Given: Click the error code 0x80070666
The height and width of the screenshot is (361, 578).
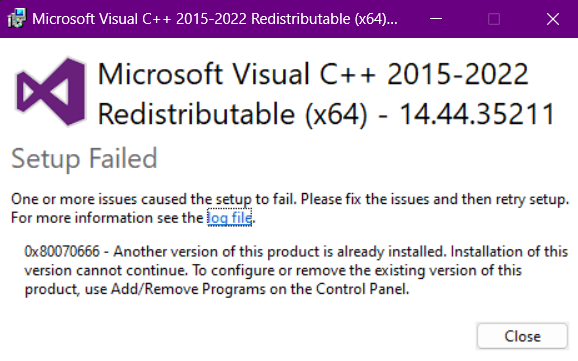Looking at the screenshot, I should tap(62, 251).
